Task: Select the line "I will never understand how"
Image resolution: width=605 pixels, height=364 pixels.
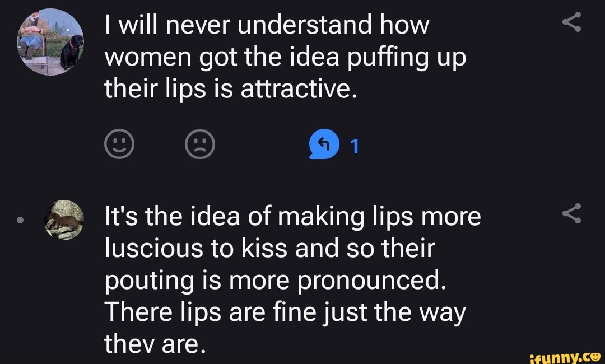Action: click(x=267, y=25)
